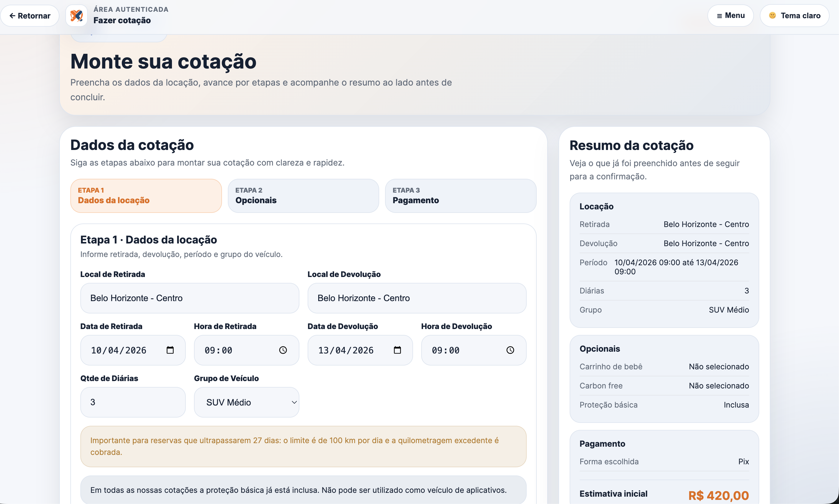The image size is (839, 504).
Task: Switch to Tema claro
Action: click(x=795, y=15)
